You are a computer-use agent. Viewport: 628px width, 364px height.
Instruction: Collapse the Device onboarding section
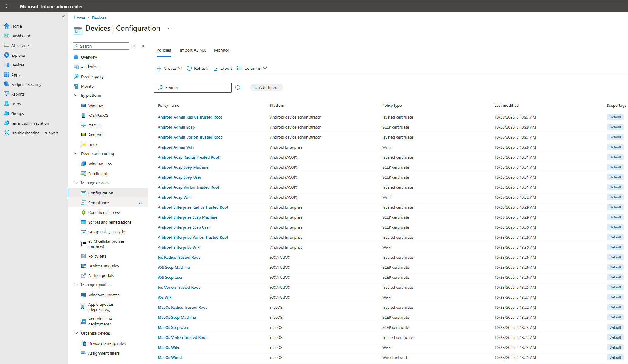[x=76, y=153]
